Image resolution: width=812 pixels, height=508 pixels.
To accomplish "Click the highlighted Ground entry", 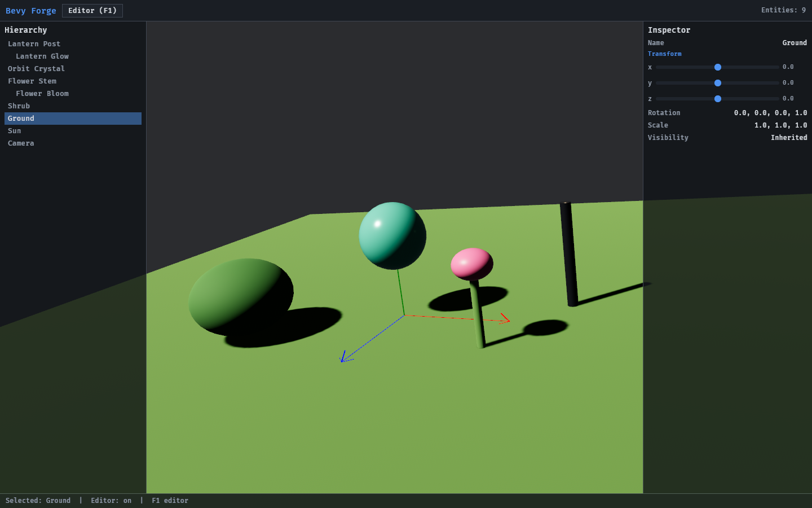I will [x=73, y=119].
